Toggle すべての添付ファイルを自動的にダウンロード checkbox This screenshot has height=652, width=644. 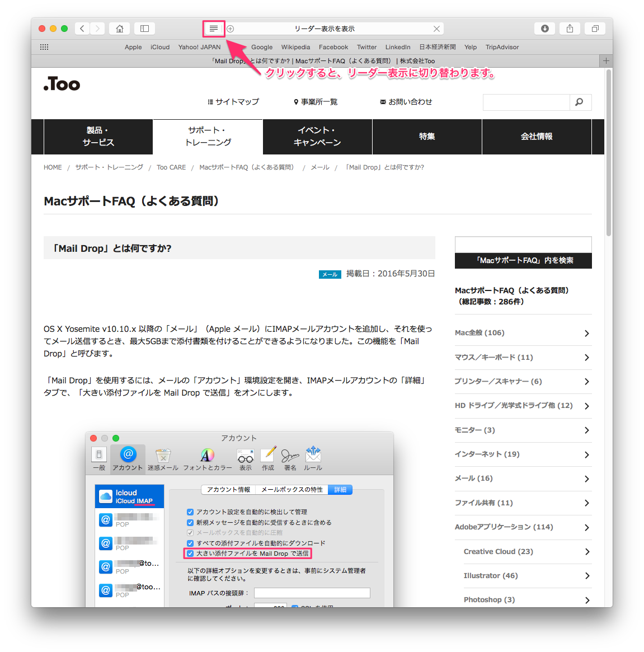click(190, 543)
